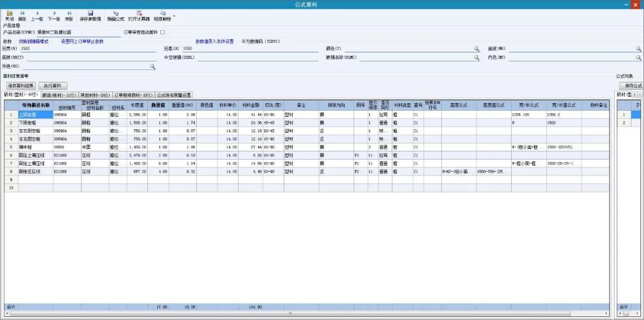
Task: Go to previous record (上一张)
Action: click(x=37, y=16)
